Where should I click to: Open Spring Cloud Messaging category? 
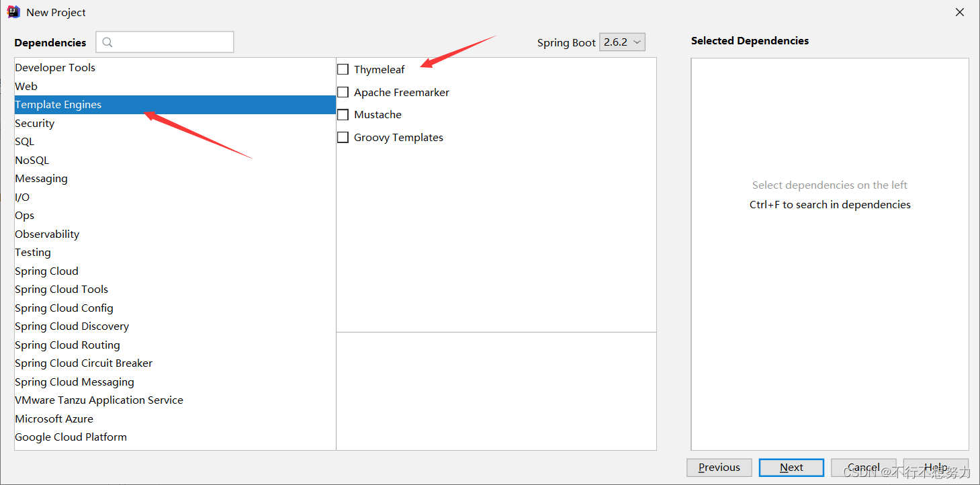(175, 382)
